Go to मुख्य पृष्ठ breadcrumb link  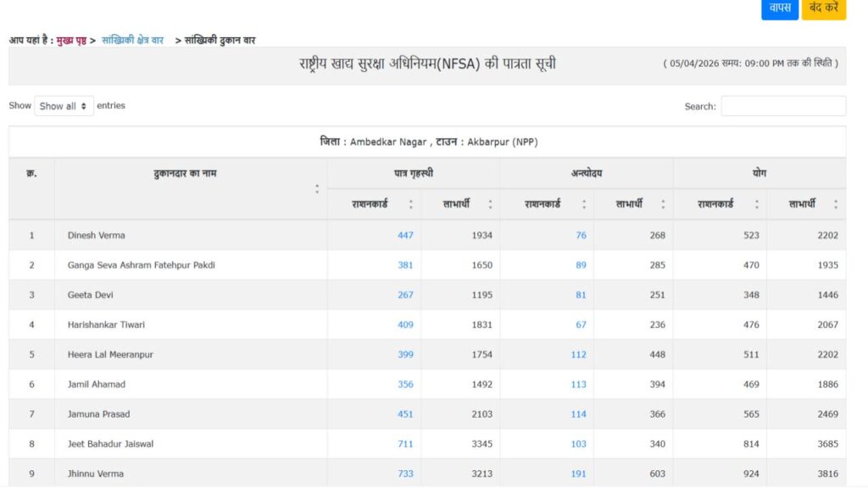click(71, 40)
